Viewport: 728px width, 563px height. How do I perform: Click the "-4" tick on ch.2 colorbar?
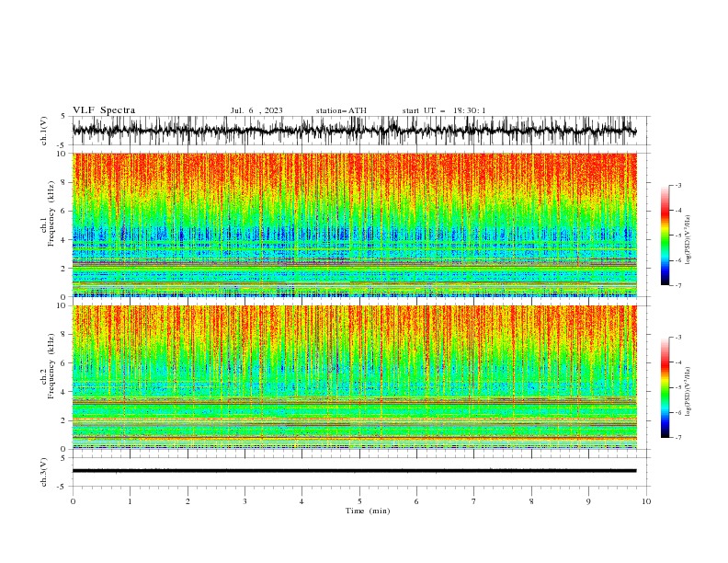(677, 362)
